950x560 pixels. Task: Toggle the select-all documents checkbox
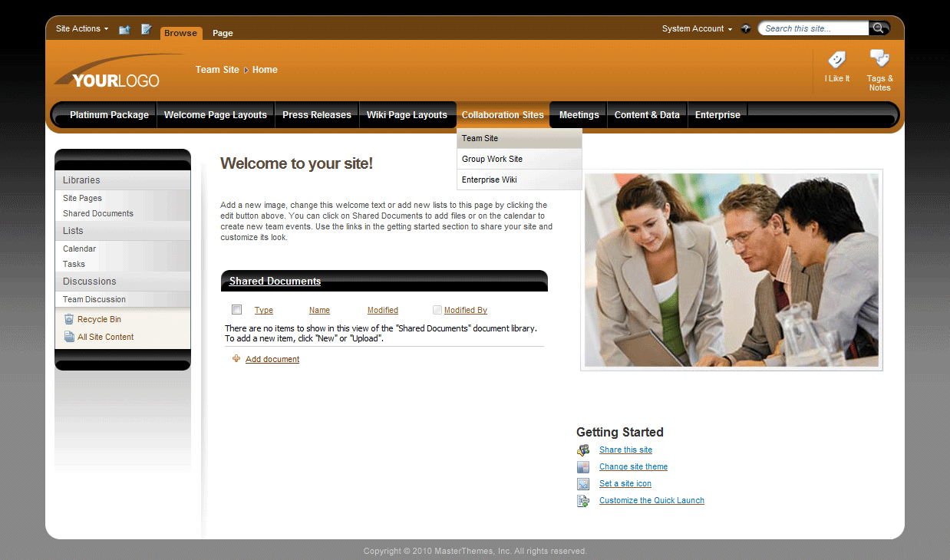click(236, 309)
